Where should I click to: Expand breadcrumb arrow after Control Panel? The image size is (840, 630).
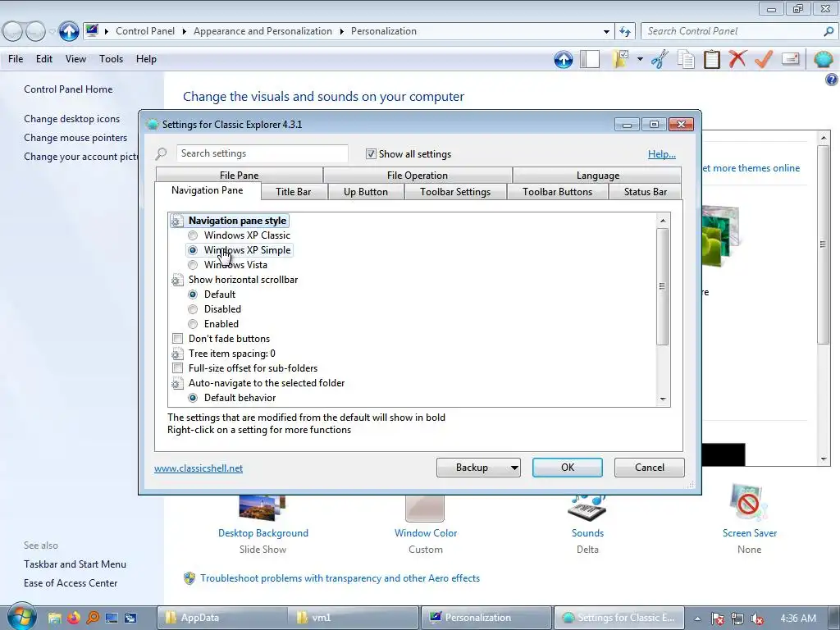tap(185, 32)
